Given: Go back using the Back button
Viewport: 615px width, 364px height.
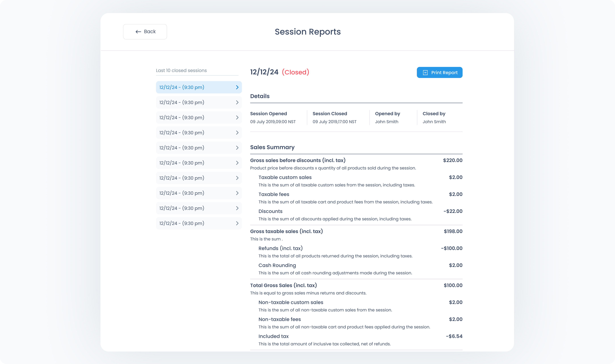Looking at the screenshot, I should [x=145, y=32].
